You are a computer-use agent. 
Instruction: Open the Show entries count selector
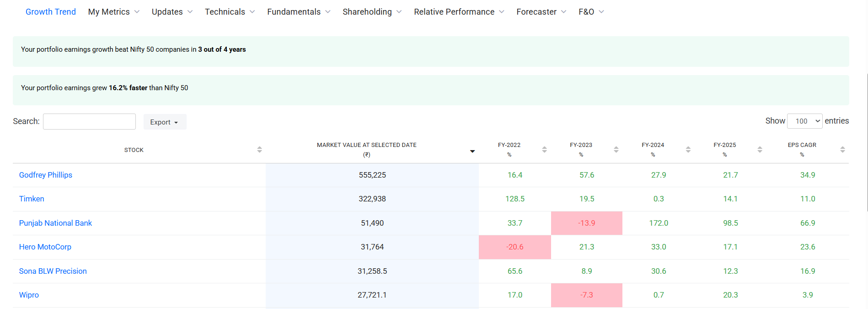(805, 121)
